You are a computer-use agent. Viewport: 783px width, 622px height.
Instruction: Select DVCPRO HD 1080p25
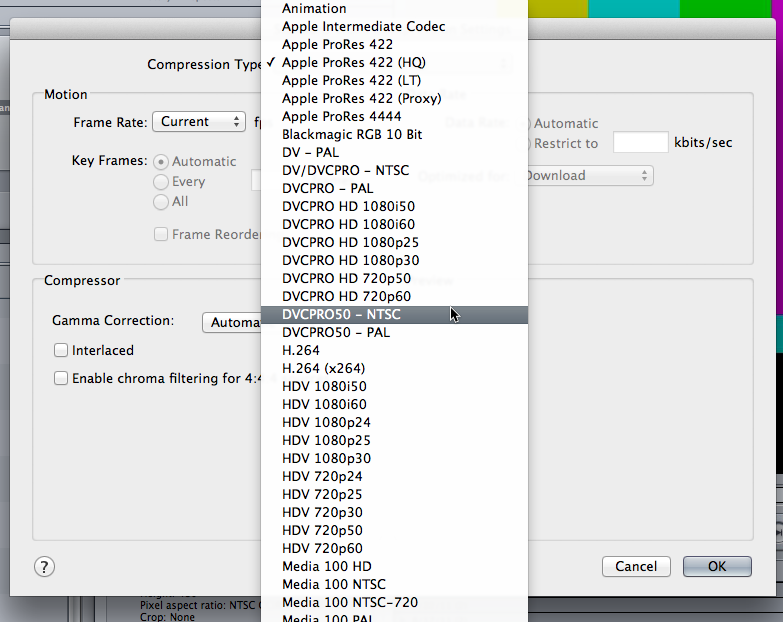point(394,242)
